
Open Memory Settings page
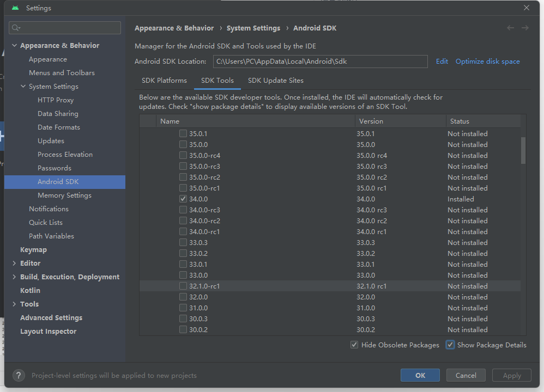click(64, 195)
